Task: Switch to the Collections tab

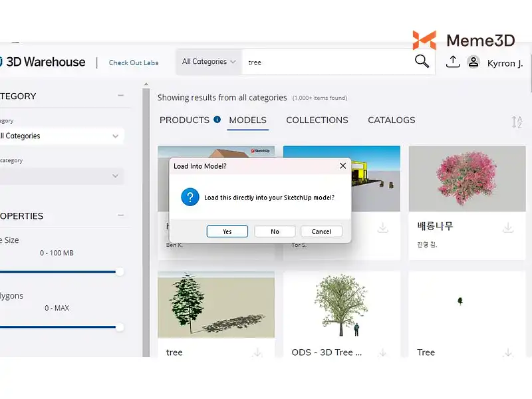Action: click(x=317, y=120)
